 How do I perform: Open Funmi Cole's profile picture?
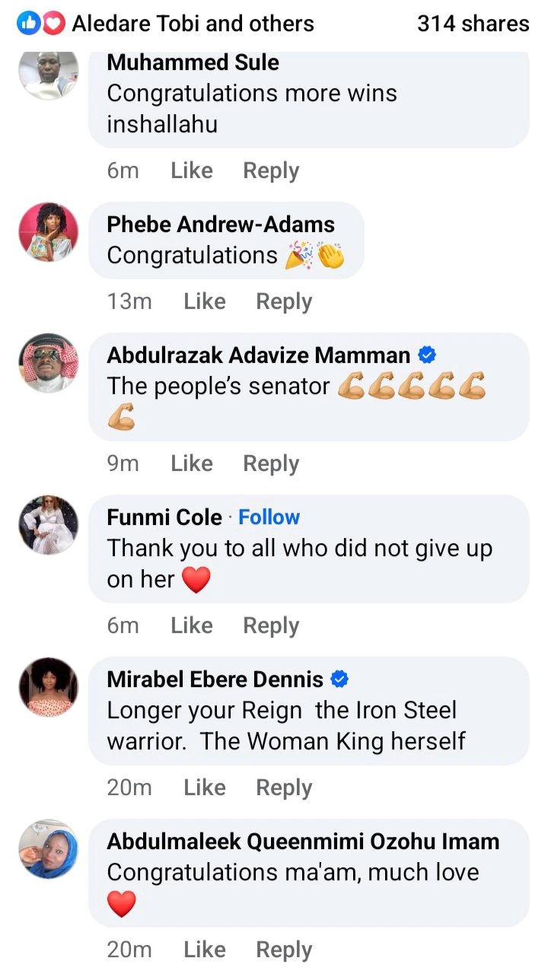click(x=49, y=525)
